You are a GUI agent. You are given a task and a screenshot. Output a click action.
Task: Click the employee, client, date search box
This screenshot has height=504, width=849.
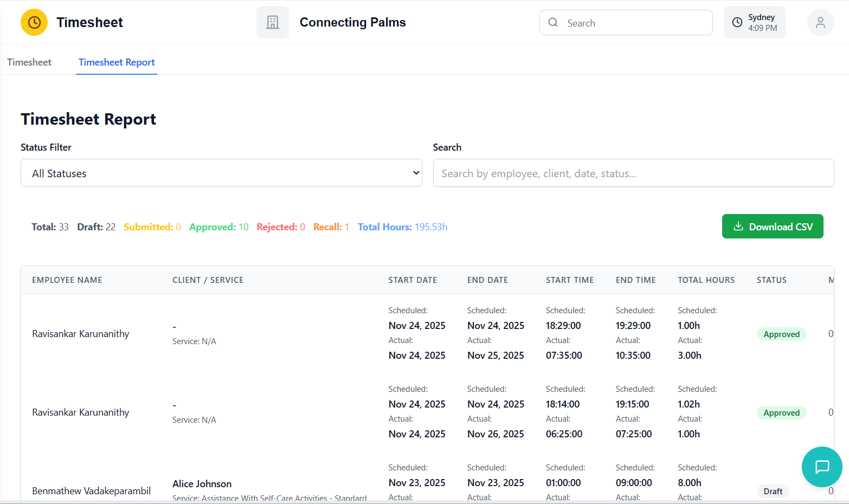[x=633, y=173]
